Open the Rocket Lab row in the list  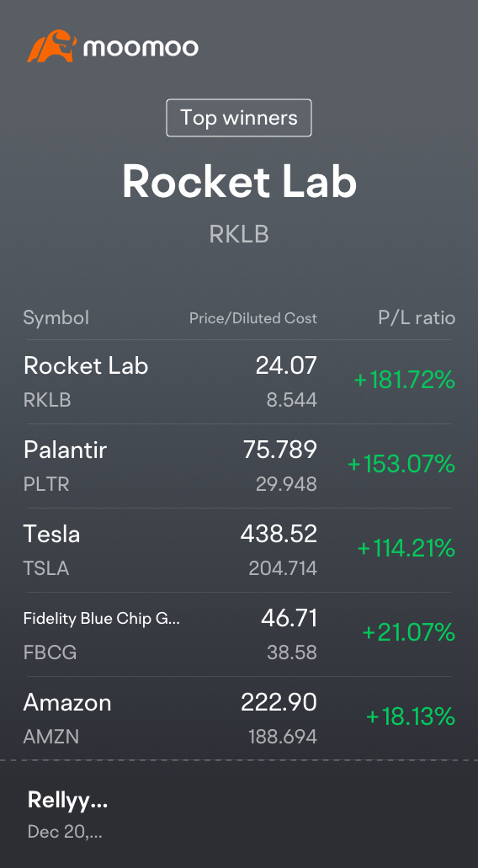click(239, 382)
